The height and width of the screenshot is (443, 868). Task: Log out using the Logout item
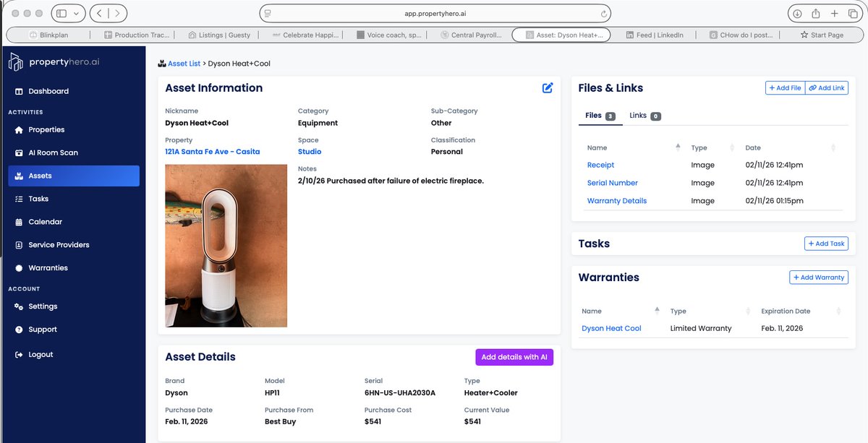pos(41,355)
